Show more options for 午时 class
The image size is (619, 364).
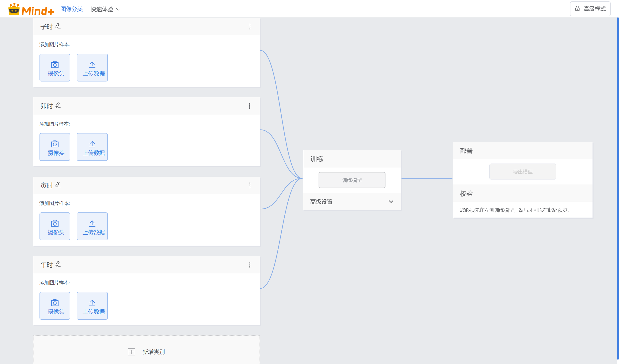click(249, 265)
